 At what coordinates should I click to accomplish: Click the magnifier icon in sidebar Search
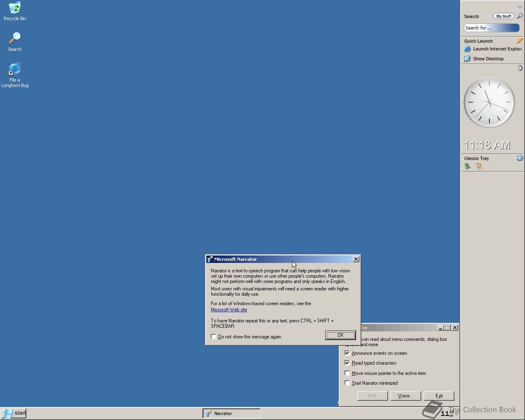(520, 16)
